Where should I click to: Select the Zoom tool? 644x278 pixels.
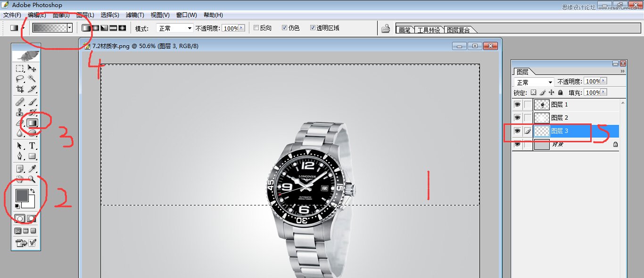[x=32, y=179]
